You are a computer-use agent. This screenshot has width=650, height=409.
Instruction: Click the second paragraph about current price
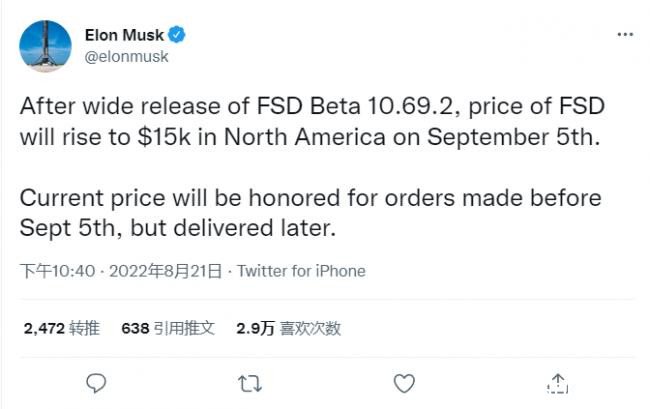[x=310, y=213]
